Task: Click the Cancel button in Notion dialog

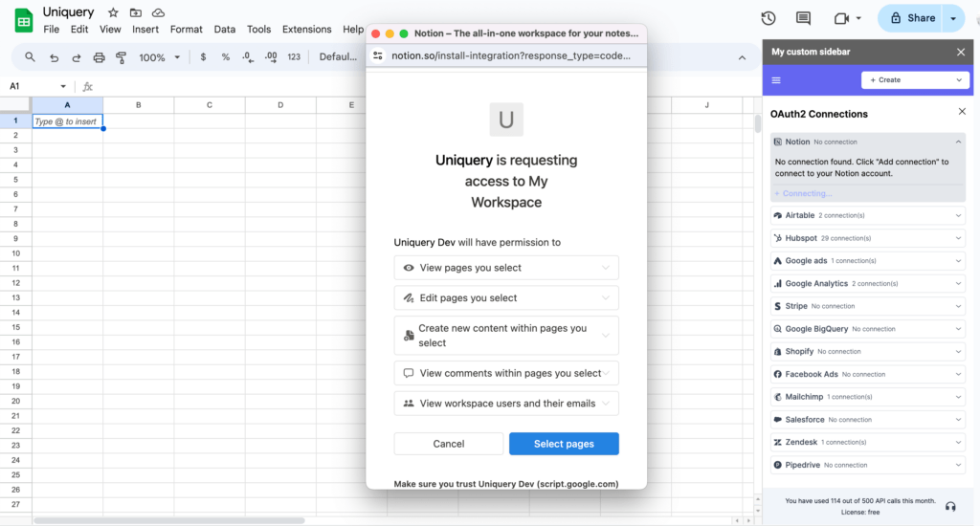Action: [x=448, y=444]
